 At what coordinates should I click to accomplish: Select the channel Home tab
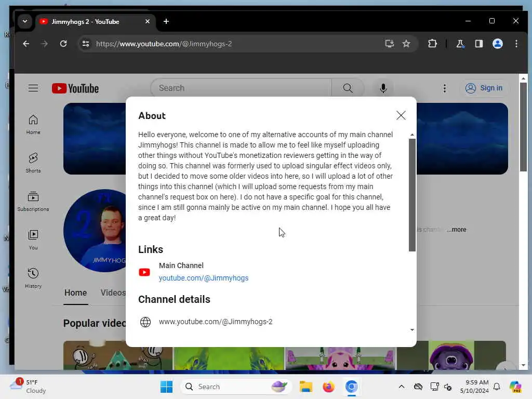point(76,293)
